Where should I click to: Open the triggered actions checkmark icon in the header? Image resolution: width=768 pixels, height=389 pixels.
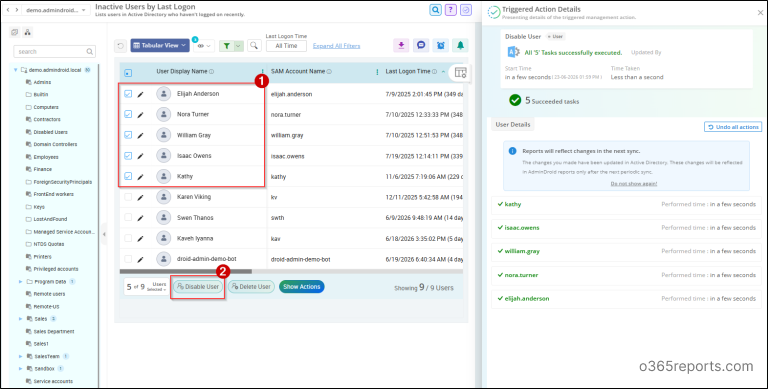point(466,10)
